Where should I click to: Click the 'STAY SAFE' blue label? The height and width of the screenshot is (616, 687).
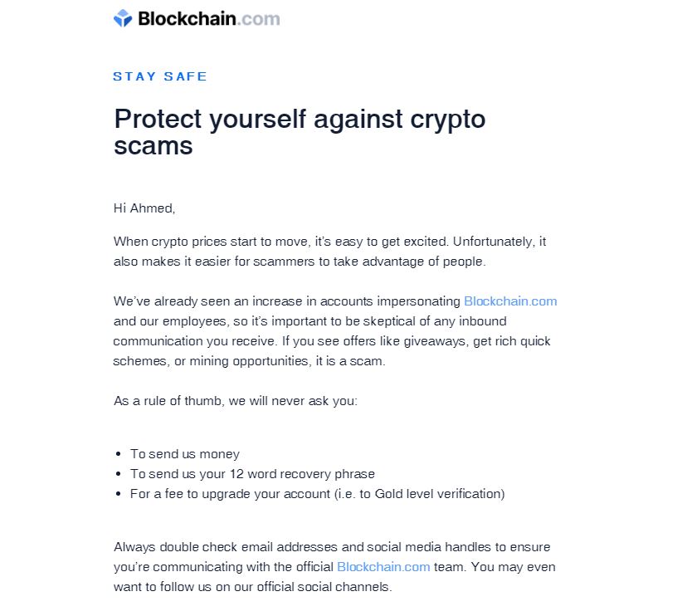160,76
